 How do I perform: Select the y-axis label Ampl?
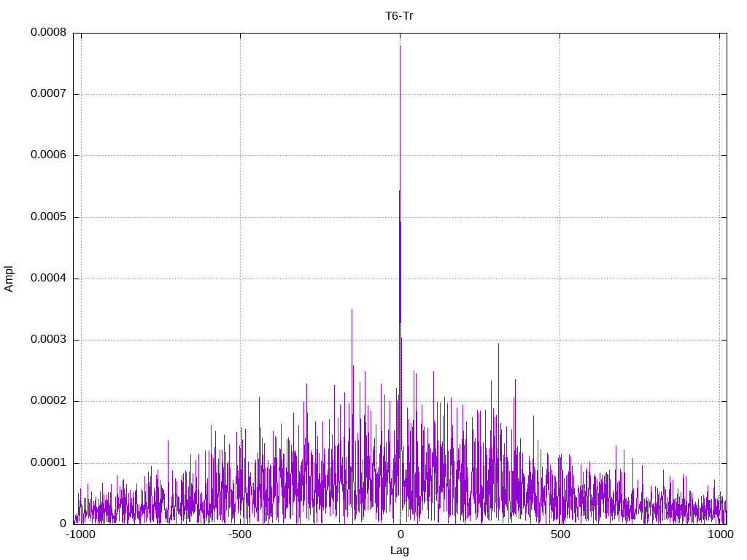coord(9,279)
